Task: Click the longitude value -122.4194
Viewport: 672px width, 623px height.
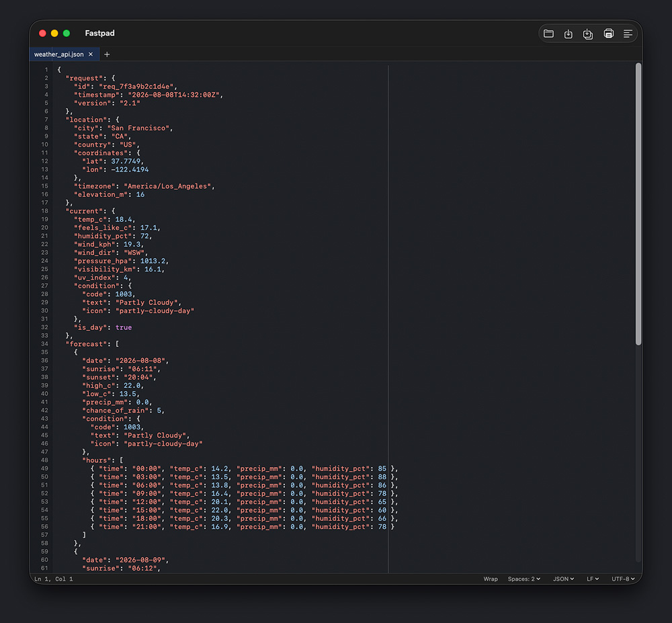Action: click(130, 169)
